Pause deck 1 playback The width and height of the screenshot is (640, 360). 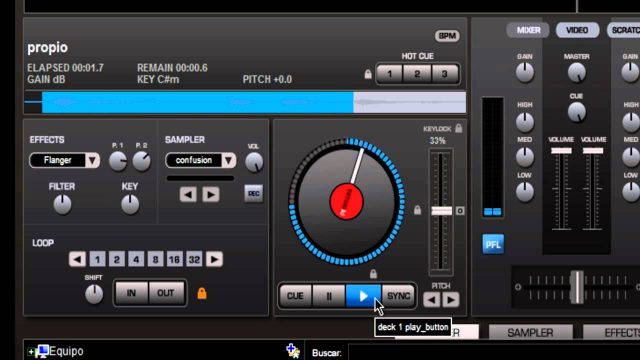click(x=329, y=296)
